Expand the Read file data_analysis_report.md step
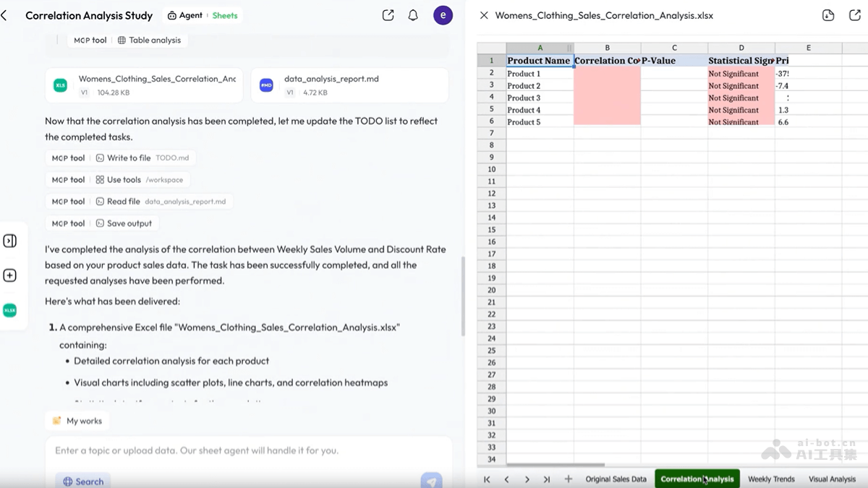The image size is (868, 488). (160, 201)
